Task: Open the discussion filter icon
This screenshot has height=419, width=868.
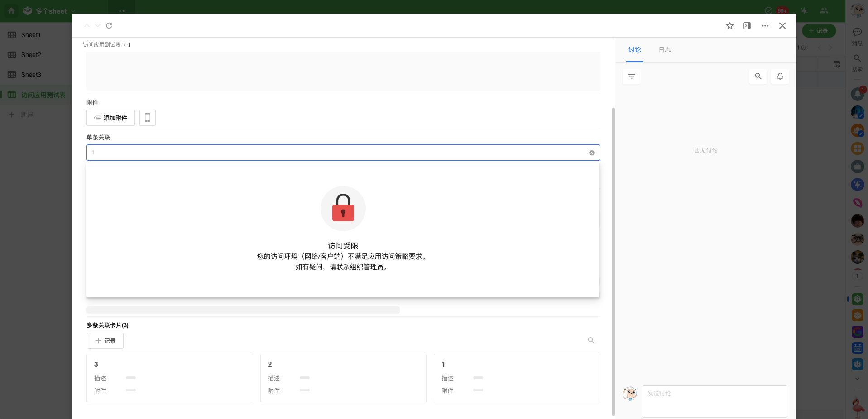Action: [x=631, y=76]
